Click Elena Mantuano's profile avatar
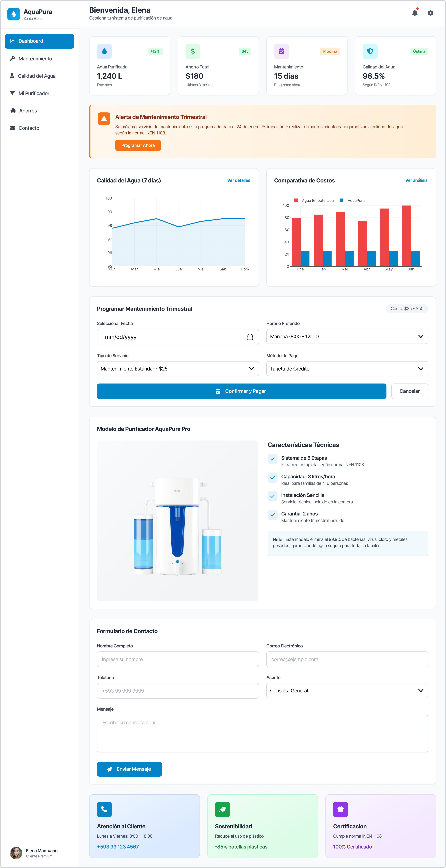 pyautogui.click(x=16, y=853)
